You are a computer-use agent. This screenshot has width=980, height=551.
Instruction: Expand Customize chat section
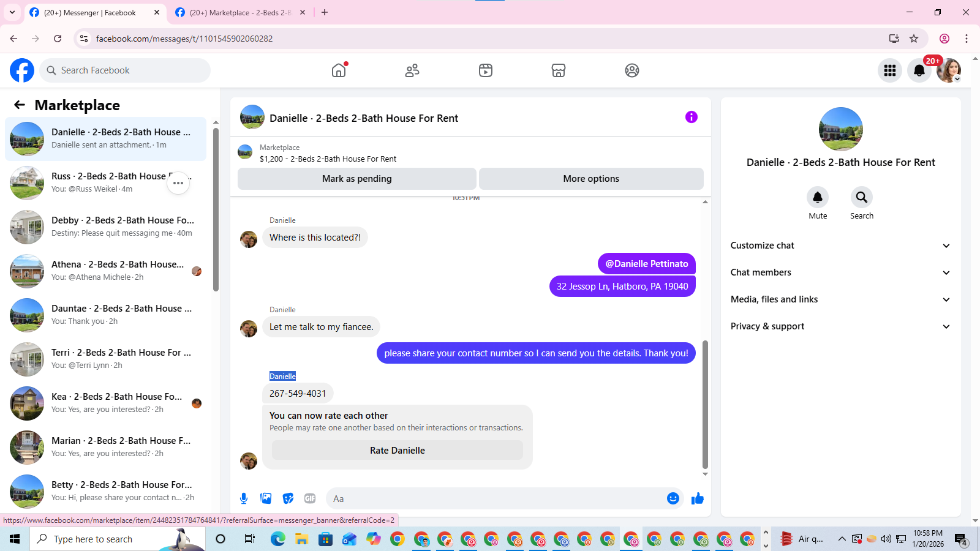[x=840, y=246]
